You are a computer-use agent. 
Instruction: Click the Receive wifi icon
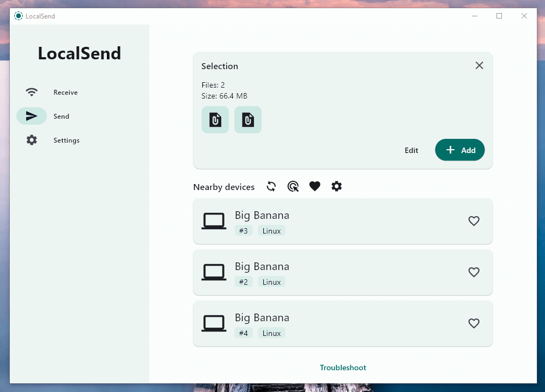click(x=32, y=92)
